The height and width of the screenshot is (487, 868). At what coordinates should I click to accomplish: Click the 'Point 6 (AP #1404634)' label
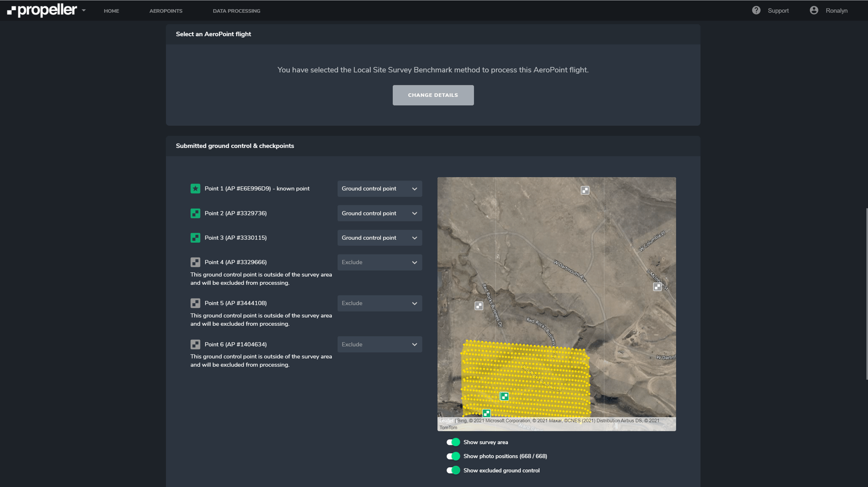[236, 344]
